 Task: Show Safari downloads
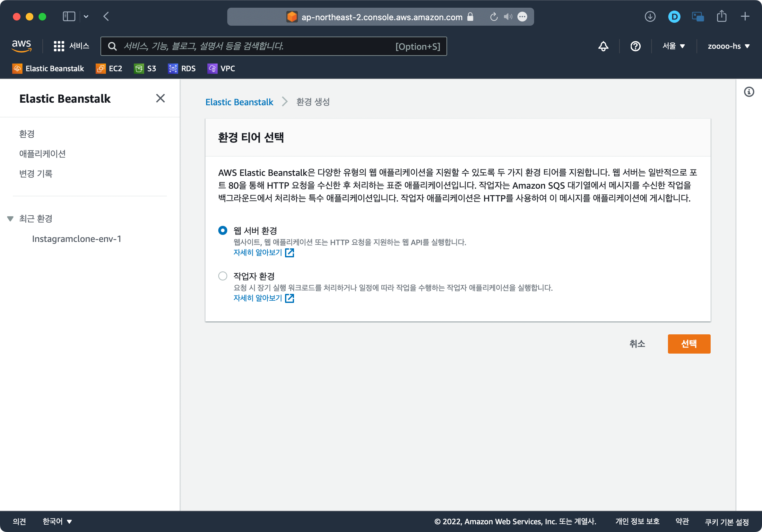pos(650,17)
